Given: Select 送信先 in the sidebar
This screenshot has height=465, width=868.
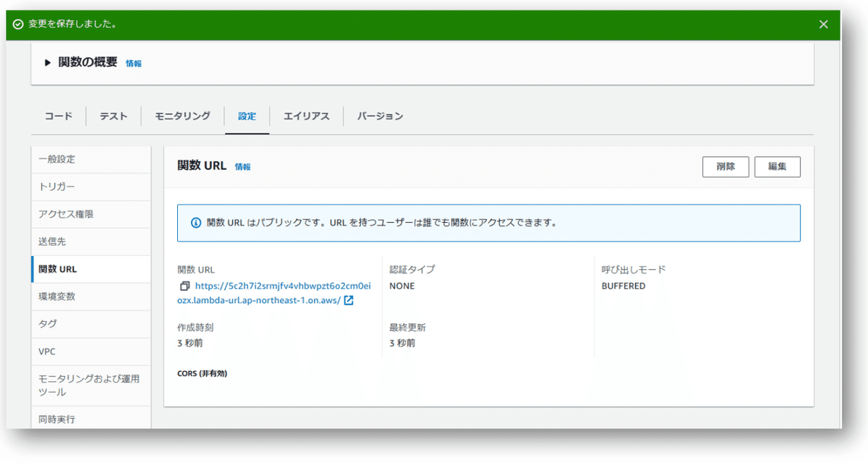Looking at the screenshot, I should click(91, 242).
